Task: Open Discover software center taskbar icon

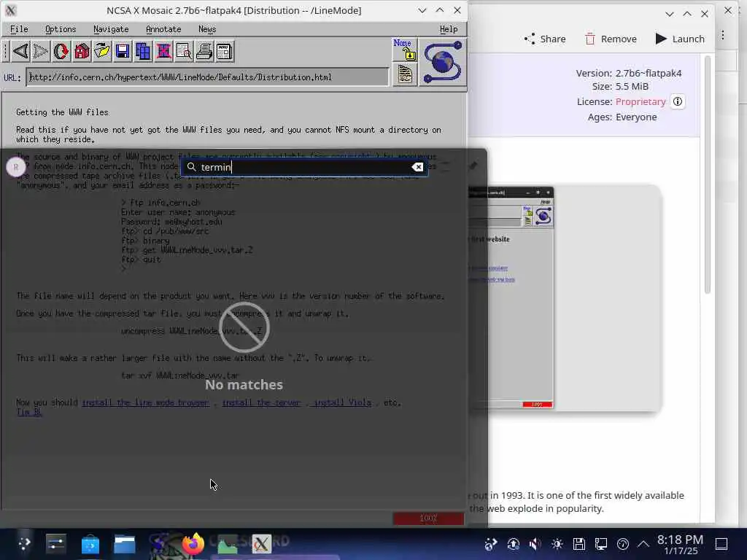Action: (x=90, y=544)
